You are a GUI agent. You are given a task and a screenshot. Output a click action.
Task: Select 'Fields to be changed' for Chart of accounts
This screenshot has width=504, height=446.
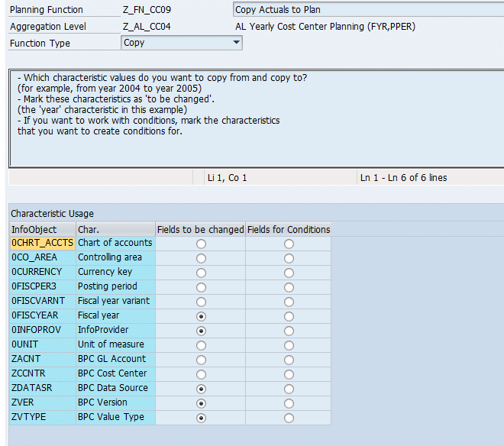(201, 244)
